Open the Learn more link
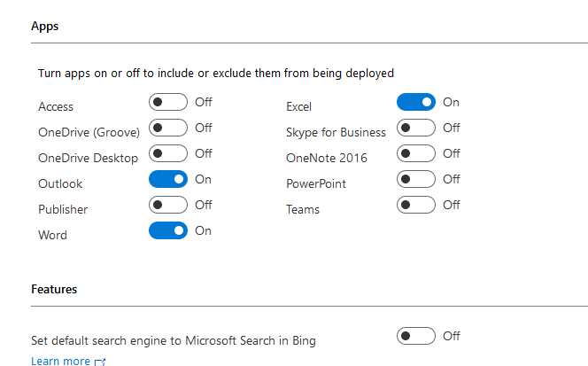 click(60, 361)
